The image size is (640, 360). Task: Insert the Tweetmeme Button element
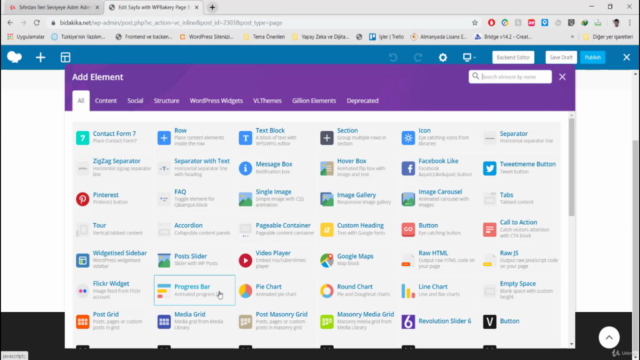520,168
